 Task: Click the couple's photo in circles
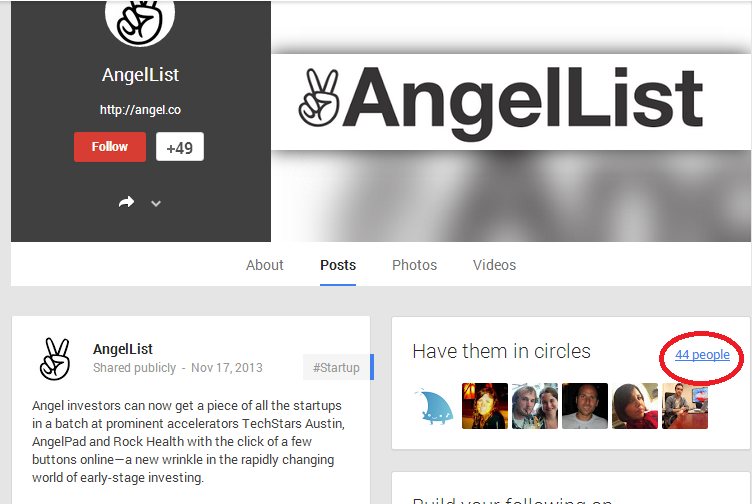tap(535, 406)
